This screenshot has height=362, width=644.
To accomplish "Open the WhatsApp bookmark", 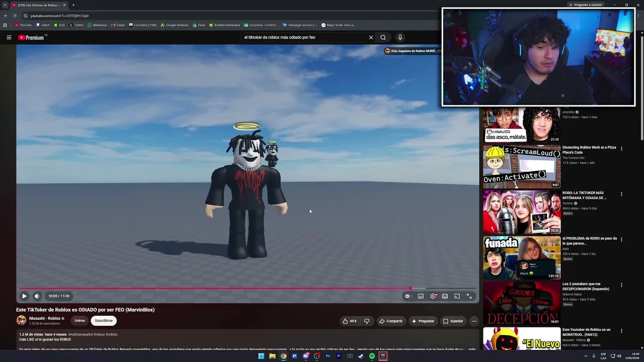I will [97, 25].
